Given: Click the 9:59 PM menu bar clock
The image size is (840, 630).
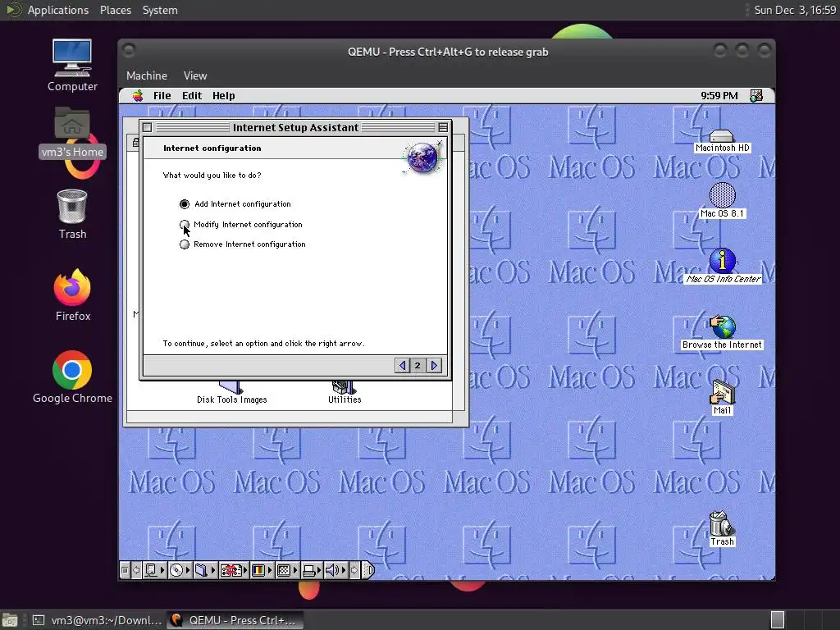Looking at the screenshot, I should coord(719,95).
